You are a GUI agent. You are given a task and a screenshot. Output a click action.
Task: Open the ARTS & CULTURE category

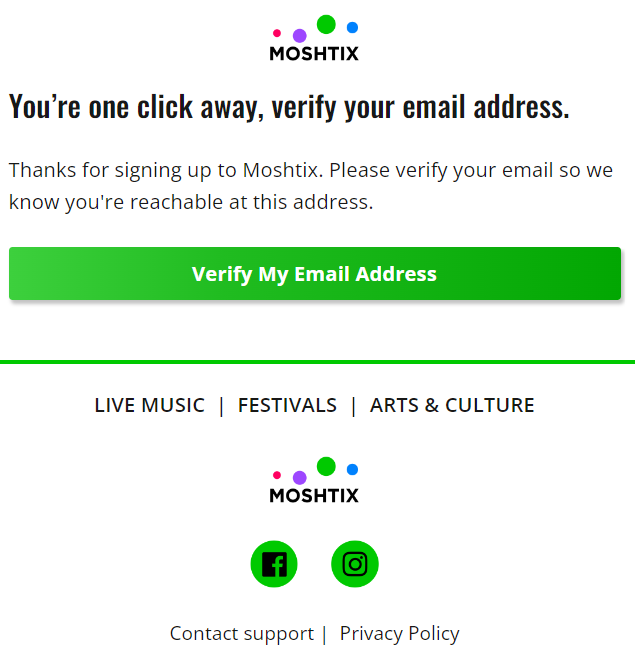(452, 405)
